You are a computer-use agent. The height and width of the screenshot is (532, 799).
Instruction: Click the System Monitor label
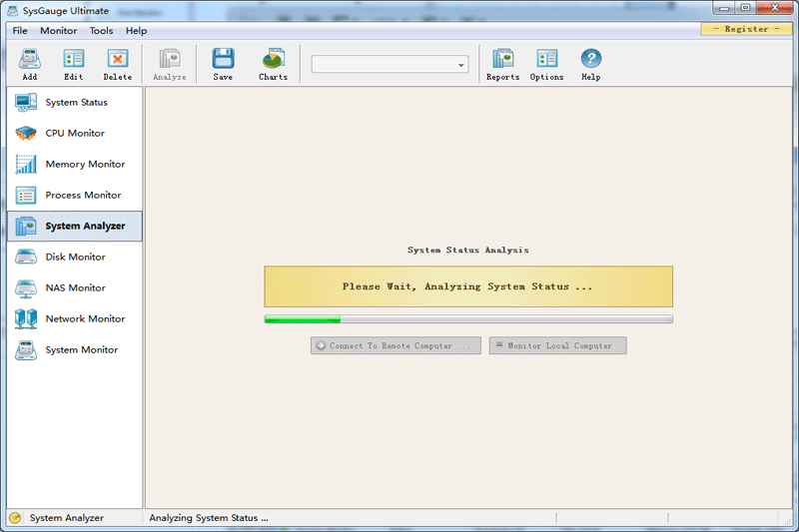click(82, 349)
